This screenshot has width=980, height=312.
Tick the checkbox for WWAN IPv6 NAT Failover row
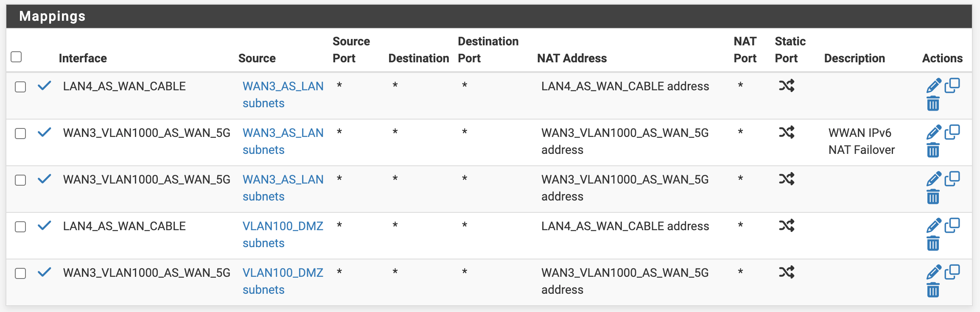(20, 134)
